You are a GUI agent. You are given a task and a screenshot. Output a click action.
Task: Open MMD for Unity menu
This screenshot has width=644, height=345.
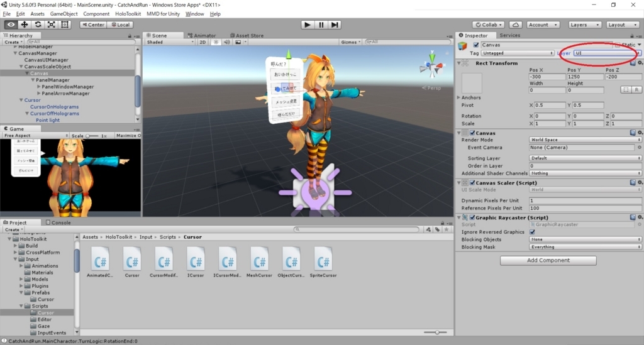pos(163,14)
